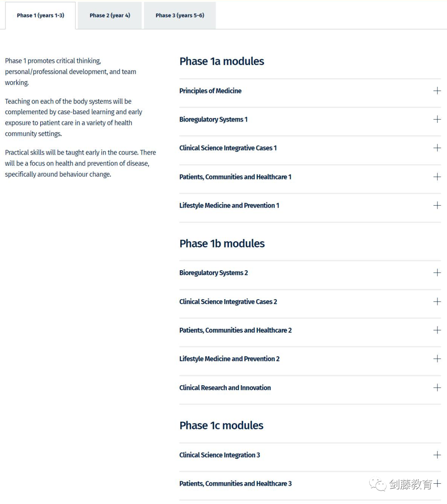Select the Phase 1 (years 1-3) tab
This screenshot has height=504, width=447.
pos(40,15)
